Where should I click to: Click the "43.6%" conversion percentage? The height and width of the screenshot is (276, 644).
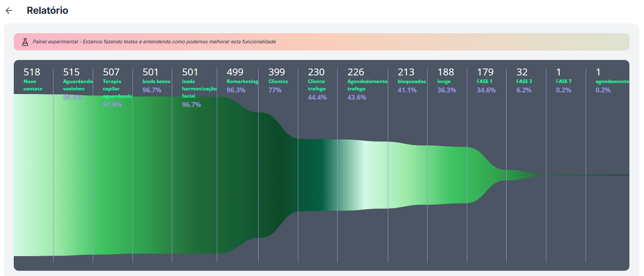[357, 97]
